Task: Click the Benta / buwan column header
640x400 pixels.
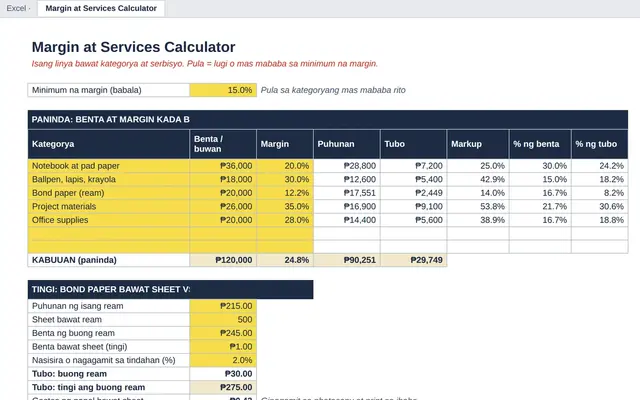Action: click(x=223, y=144)
